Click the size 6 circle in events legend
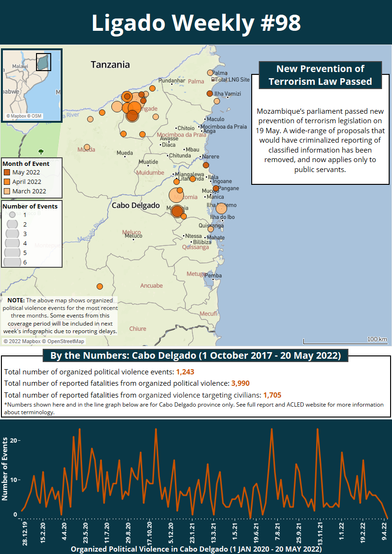The height and width of the screenshot is (554, 392). coord(12,262)
